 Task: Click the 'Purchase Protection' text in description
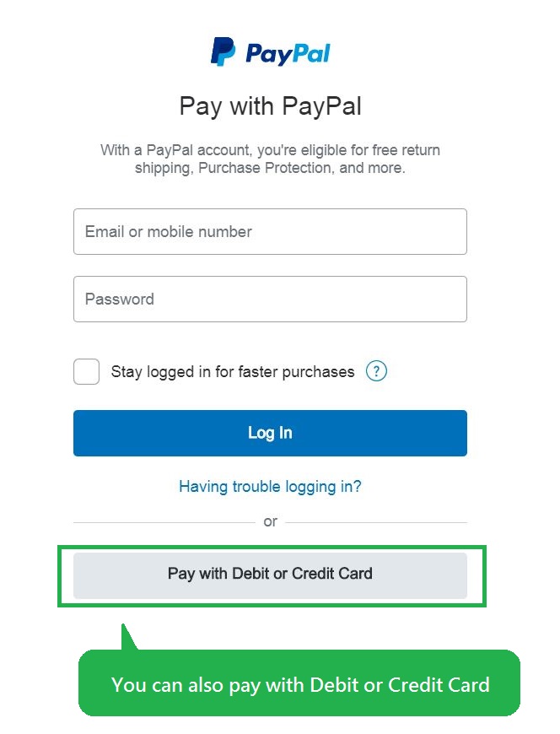pos(265,168)
